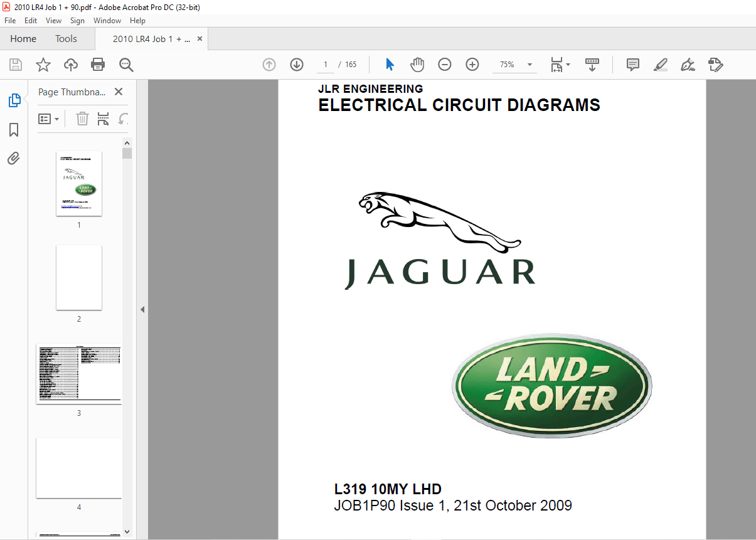
Task: Print the document
Action: [x=98, y=65]
